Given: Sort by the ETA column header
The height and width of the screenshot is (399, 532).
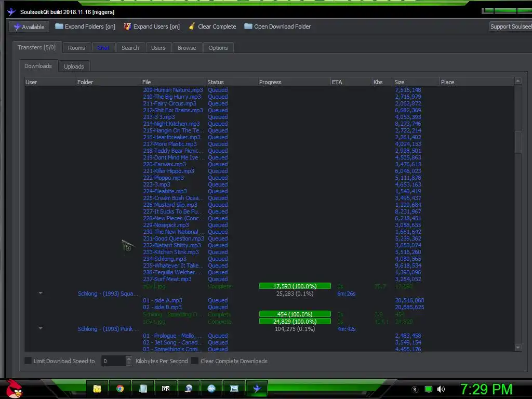Looking at the screenshot, I should [x=352, y=82].
